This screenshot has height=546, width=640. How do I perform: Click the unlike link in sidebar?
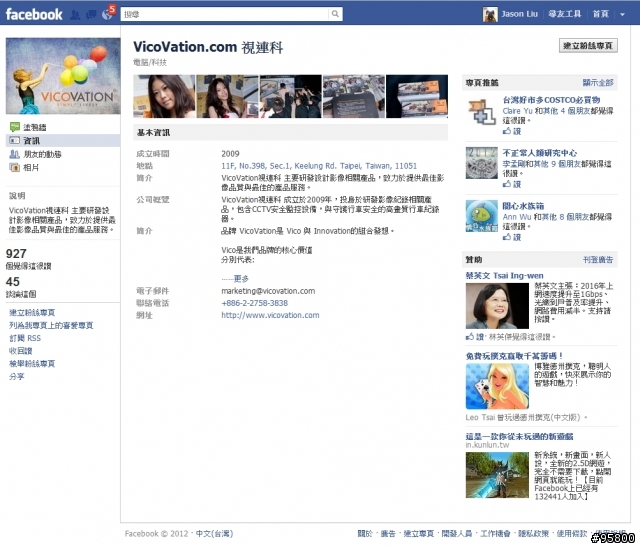(x=20, y=351)
